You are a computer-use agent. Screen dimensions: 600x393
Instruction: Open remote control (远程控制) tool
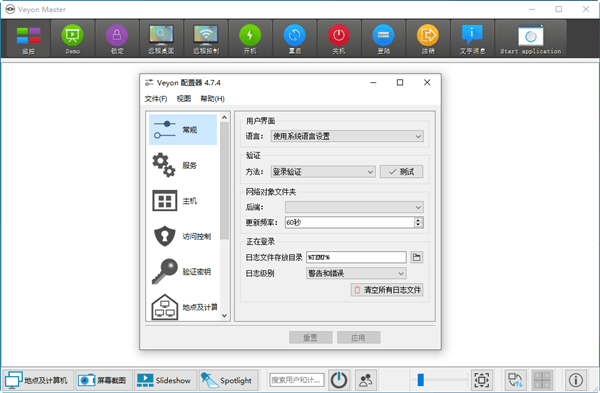point(206,39)
